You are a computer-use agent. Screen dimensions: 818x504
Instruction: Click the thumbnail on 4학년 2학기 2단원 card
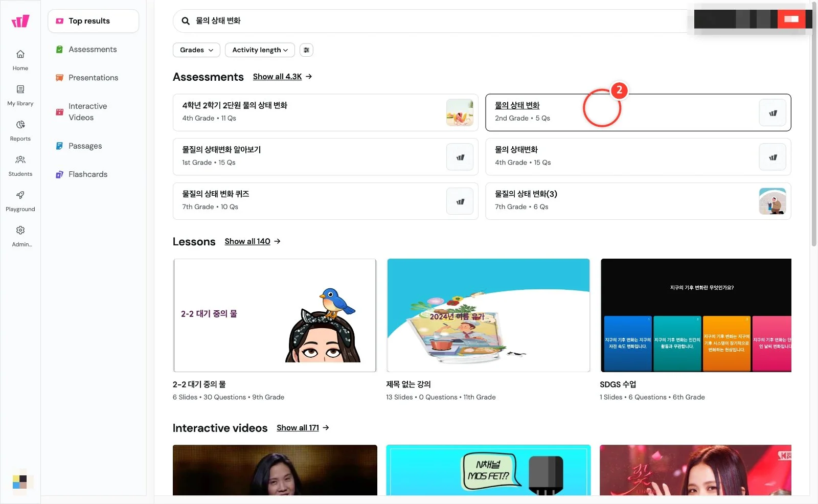coord(460,112)
